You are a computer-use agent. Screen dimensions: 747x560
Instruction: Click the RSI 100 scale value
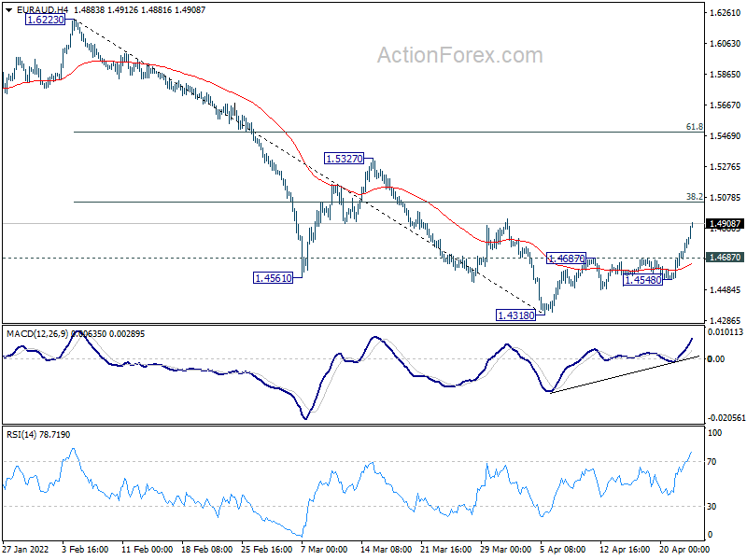click(715, 433)
